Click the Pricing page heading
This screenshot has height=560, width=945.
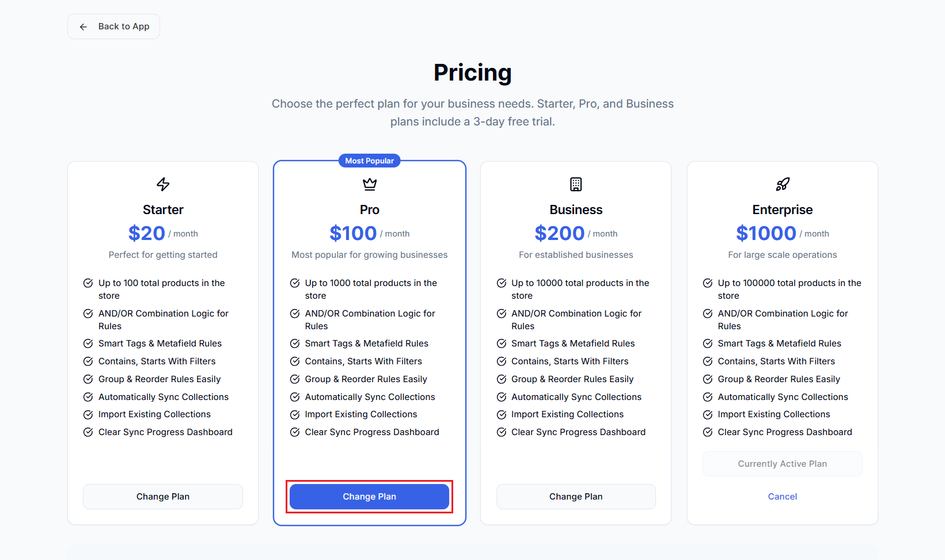(x=472, y=73)
